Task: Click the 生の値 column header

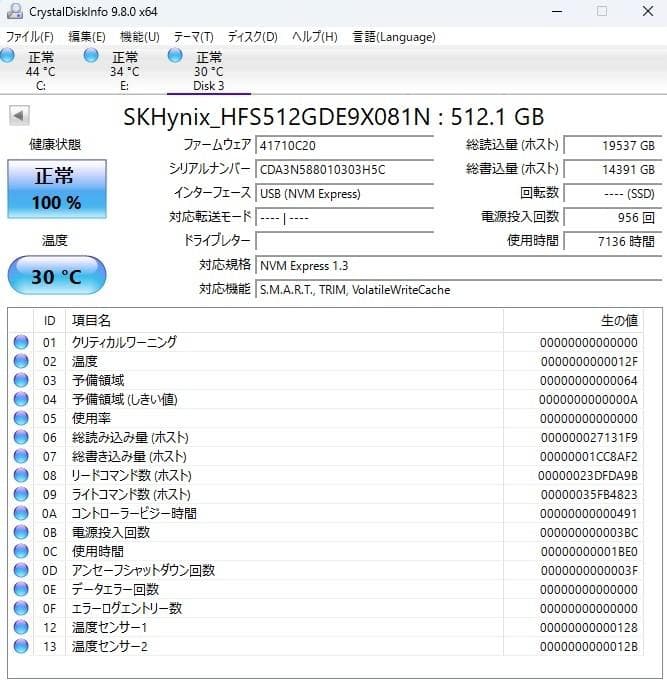Action: 574,321
